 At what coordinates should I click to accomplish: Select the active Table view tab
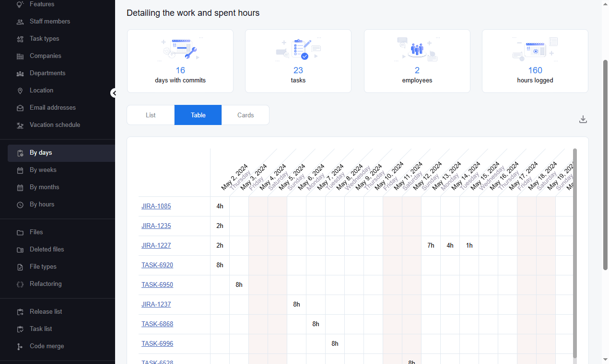198,115
